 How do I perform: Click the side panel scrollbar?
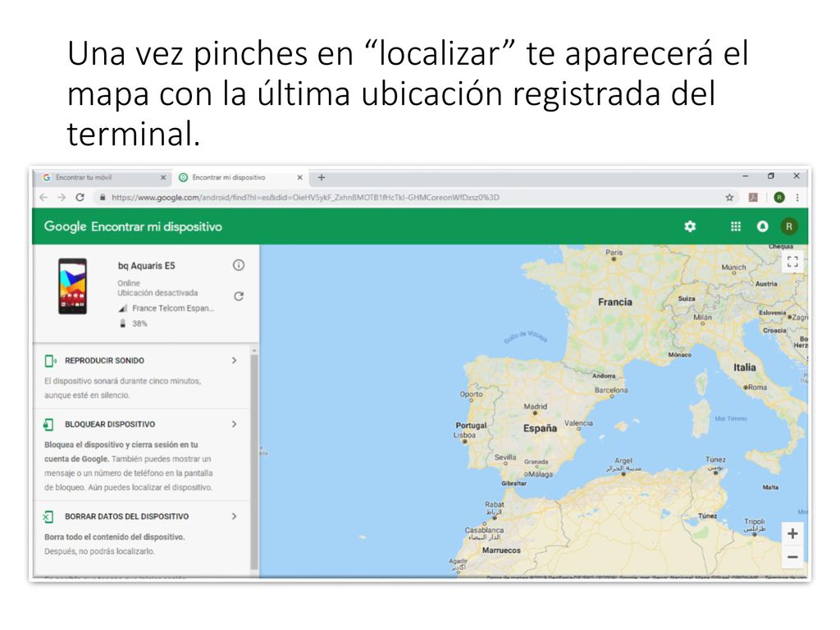(x=254, y=461)
